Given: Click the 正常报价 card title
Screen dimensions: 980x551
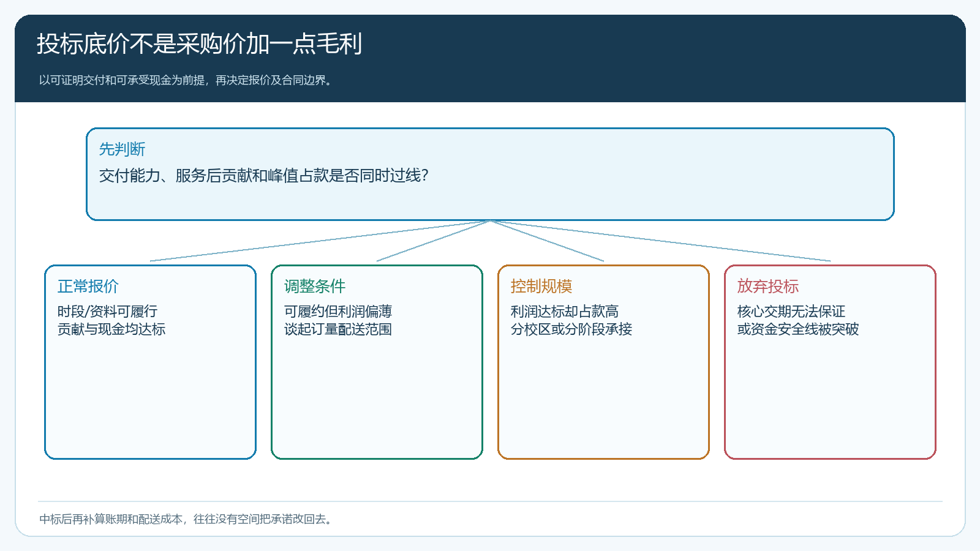Looking at the screenshot, I should pos(88,287).
